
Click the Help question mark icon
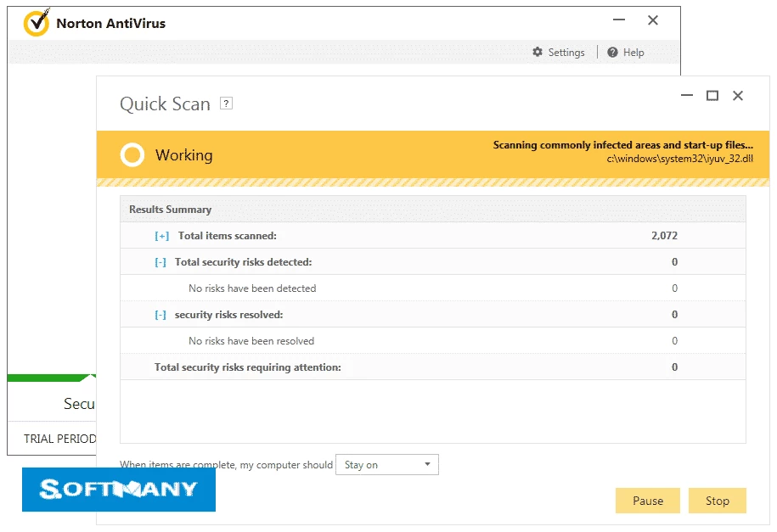(613, 53)
